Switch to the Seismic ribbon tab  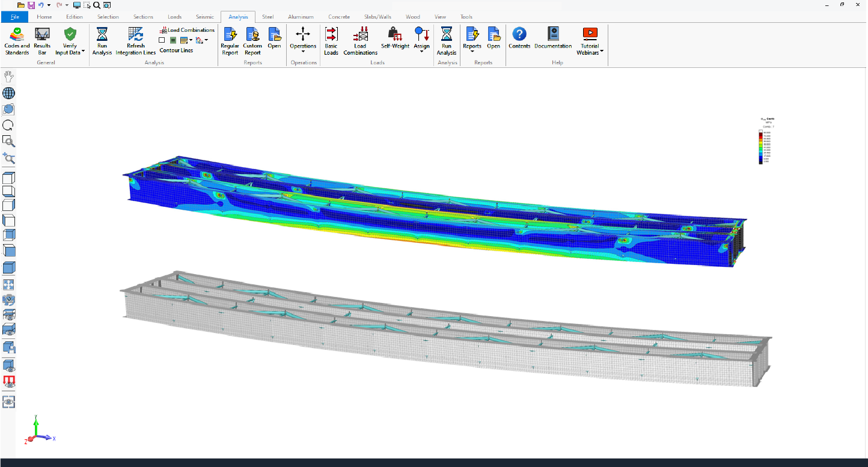205,17
